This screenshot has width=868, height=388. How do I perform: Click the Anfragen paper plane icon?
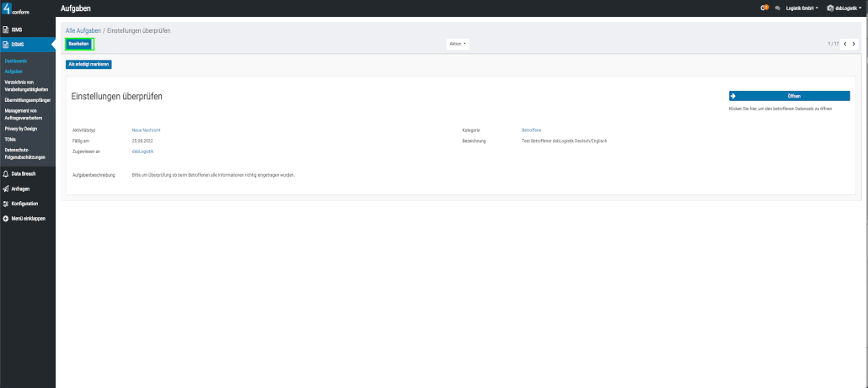6,189
